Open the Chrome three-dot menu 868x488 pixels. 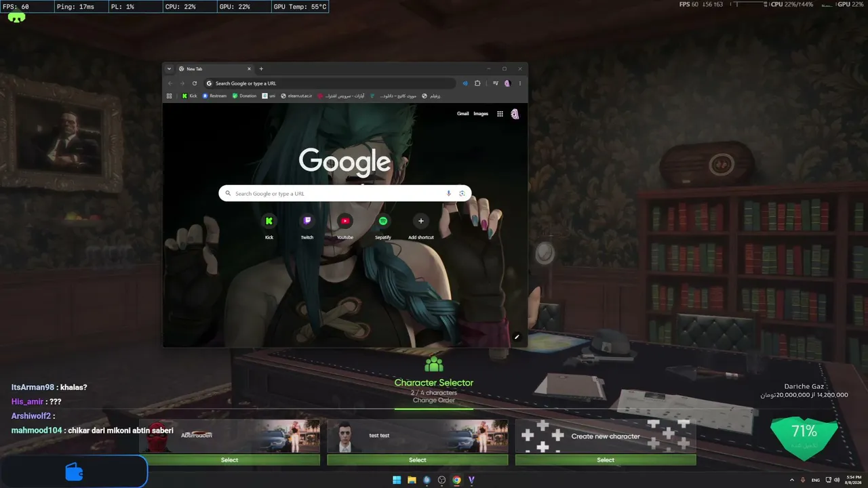pyautogui.click(x=520, y=83)
